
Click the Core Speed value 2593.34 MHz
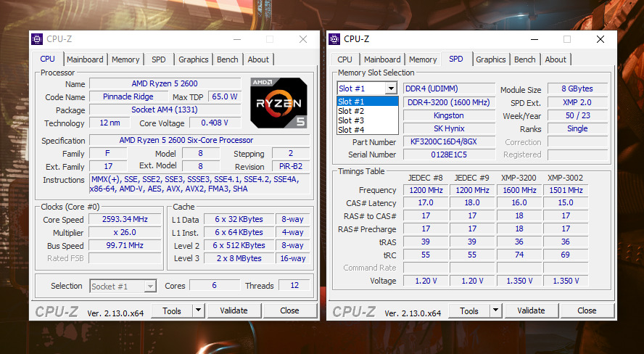pos(125,219)
